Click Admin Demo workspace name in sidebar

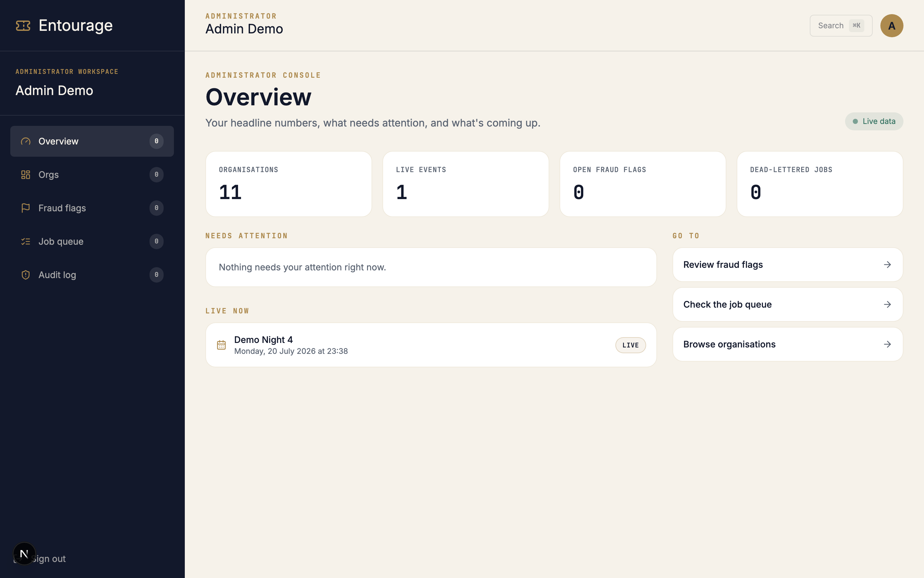tap(54, 91)
